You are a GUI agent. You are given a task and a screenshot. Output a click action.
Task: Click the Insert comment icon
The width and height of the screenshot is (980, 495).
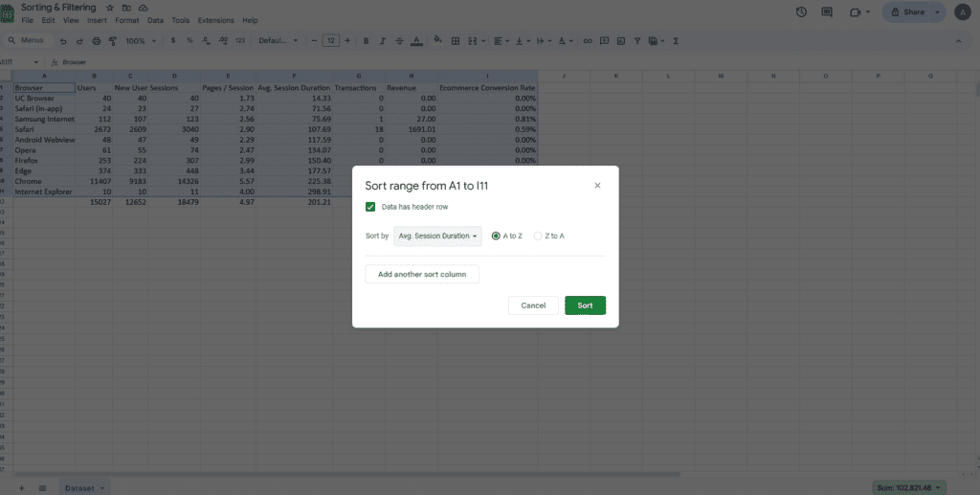pyautogui.click(x=605, y=41)
